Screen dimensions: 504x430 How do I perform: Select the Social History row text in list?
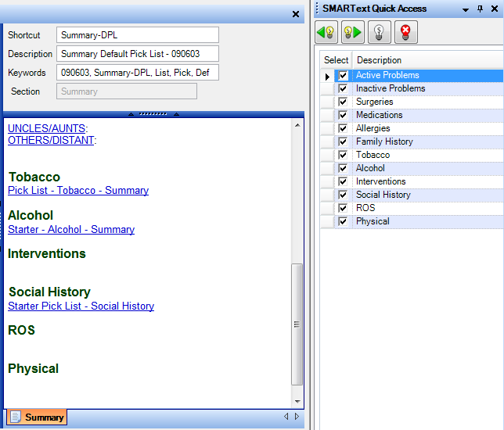383,195
